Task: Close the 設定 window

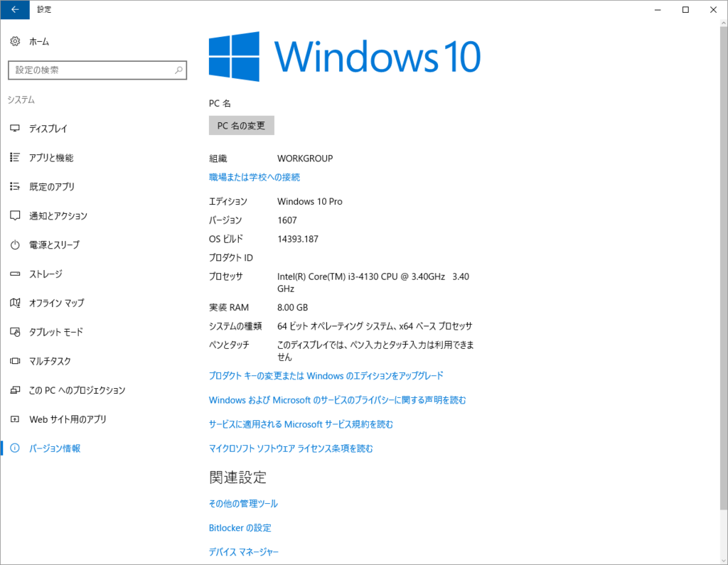Action: 713,10
